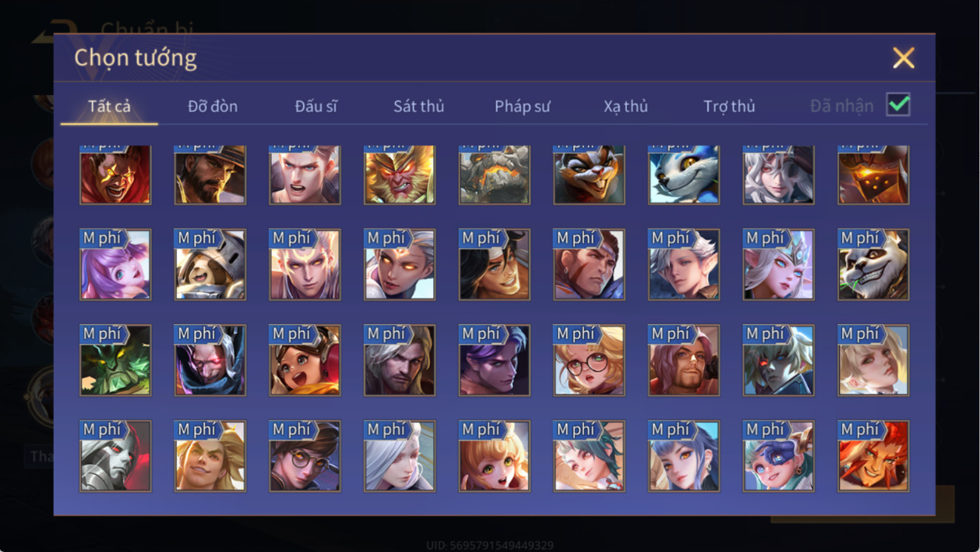The width and height of the screenshot is (980, 552).
Task: Switch to the Đỡ đòn tab
Action: point(213,106)
